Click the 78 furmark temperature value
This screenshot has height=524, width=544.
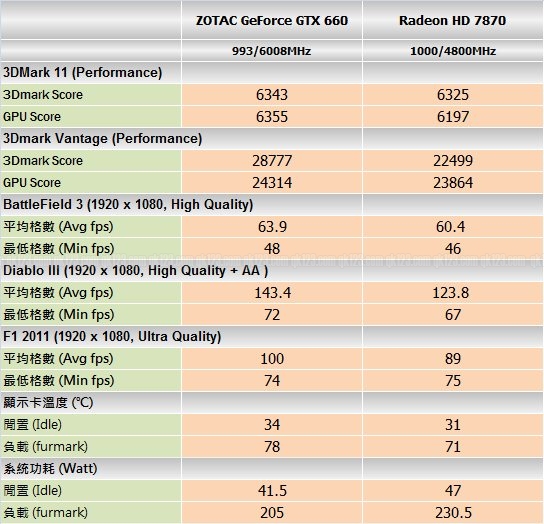pyautogui.click(x=272, y=446)
